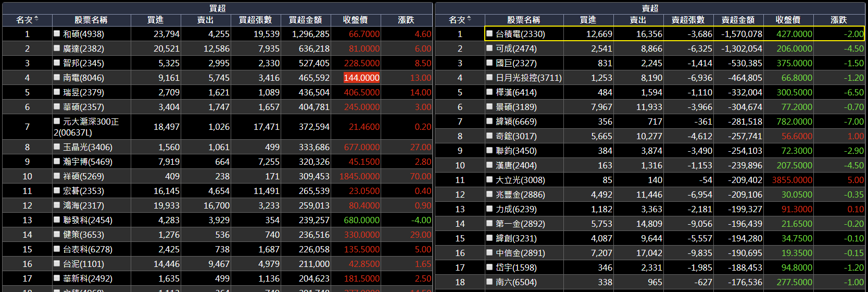This screenshot has height=292, width=868.
Task: Select the checkbox next to 台積電(2330)
Action: (489, 33)
